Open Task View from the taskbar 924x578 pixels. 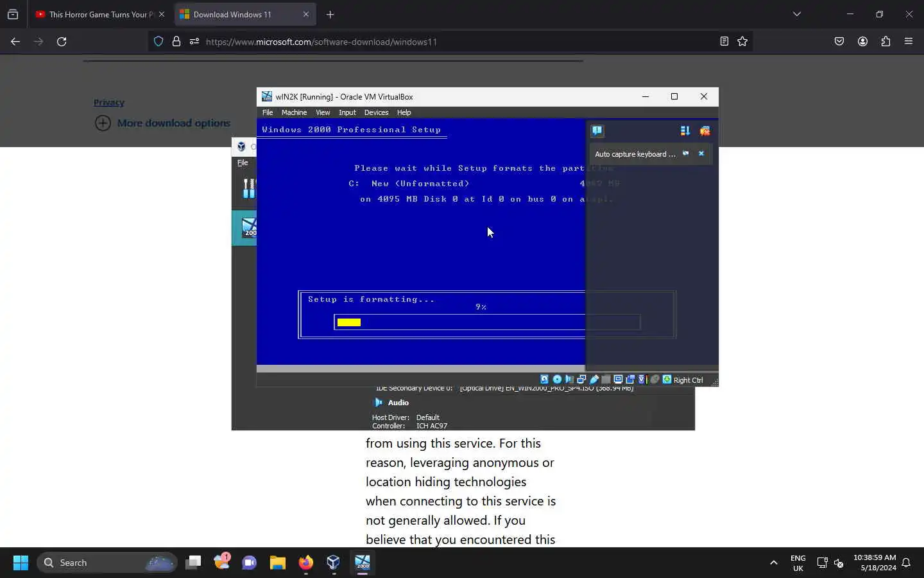[193, 563]
